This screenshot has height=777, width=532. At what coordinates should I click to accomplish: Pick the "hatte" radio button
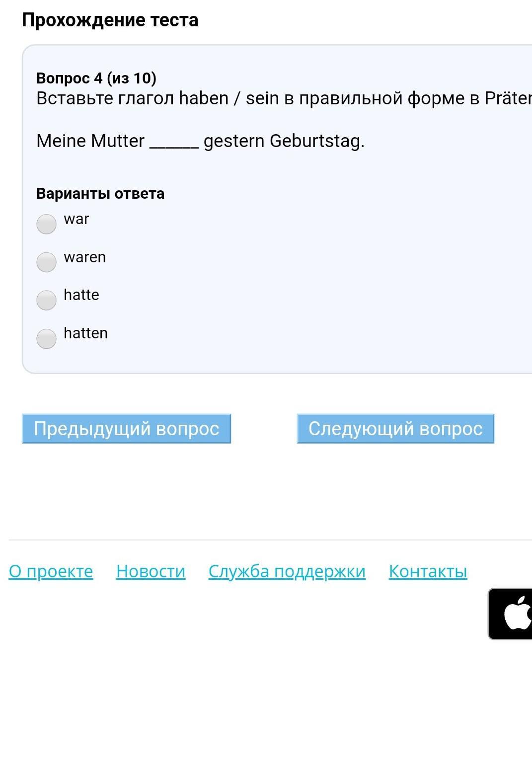(46, 300)
